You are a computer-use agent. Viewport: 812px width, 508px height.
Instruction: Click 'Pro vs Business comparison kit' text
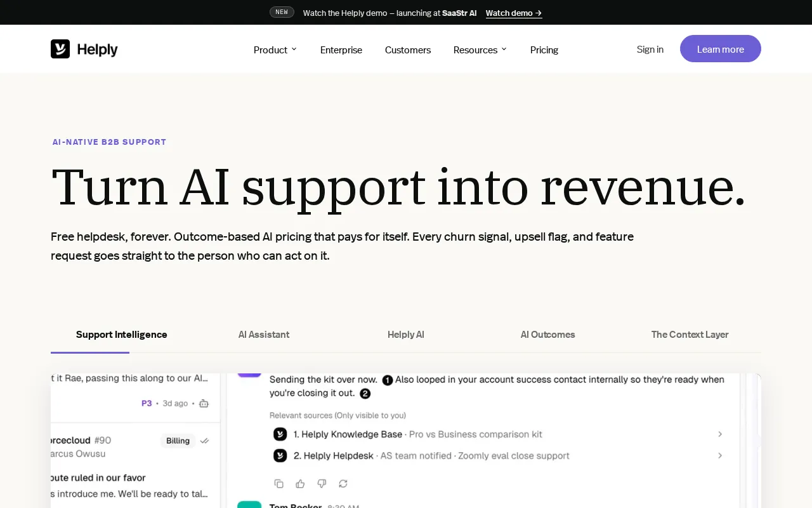click(476, 434)
